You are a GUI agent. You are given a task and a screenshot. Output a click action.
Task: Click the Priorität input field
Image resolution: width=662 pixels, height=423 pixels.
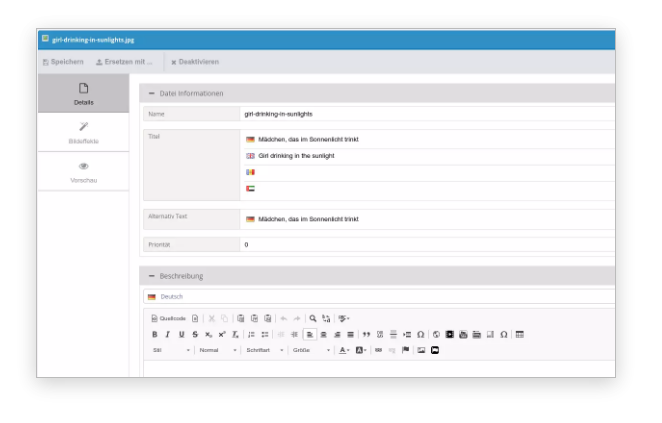tap(425, 244)
